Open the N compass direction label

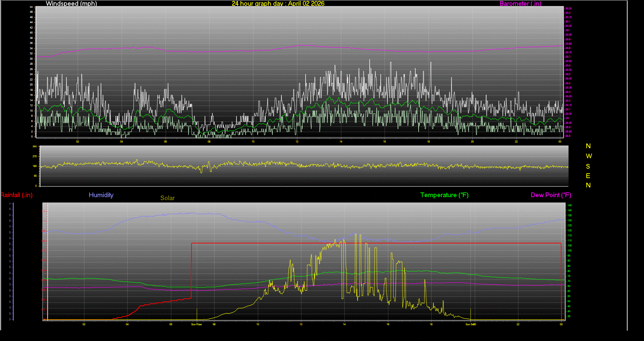pos(588,146)
